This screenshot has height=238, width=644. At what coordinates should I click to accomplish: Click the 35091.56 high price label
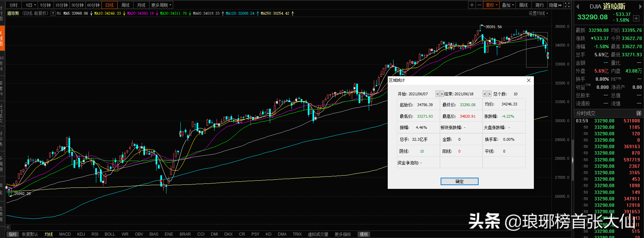click(x=494, y=27)
